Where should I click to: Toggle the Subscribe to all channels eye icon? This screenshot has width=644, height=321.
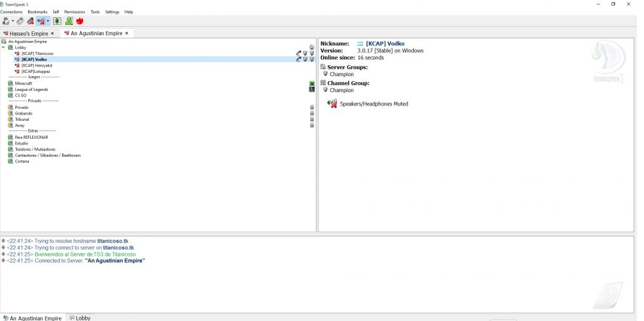[x=57, y=21]
